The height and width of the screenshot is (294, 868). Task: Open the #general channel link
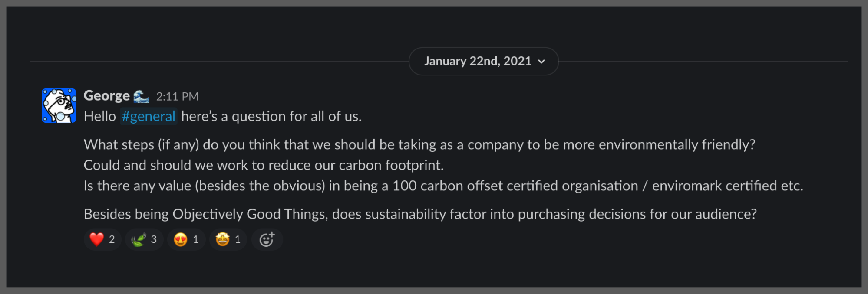[x=149, y=116]
